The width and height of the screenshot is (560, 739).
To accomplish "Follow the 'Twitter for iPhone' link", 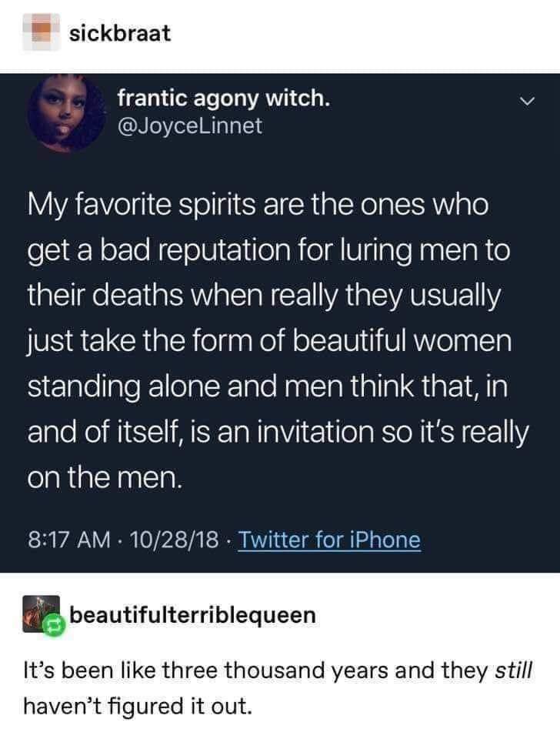I will coord(330,540).
